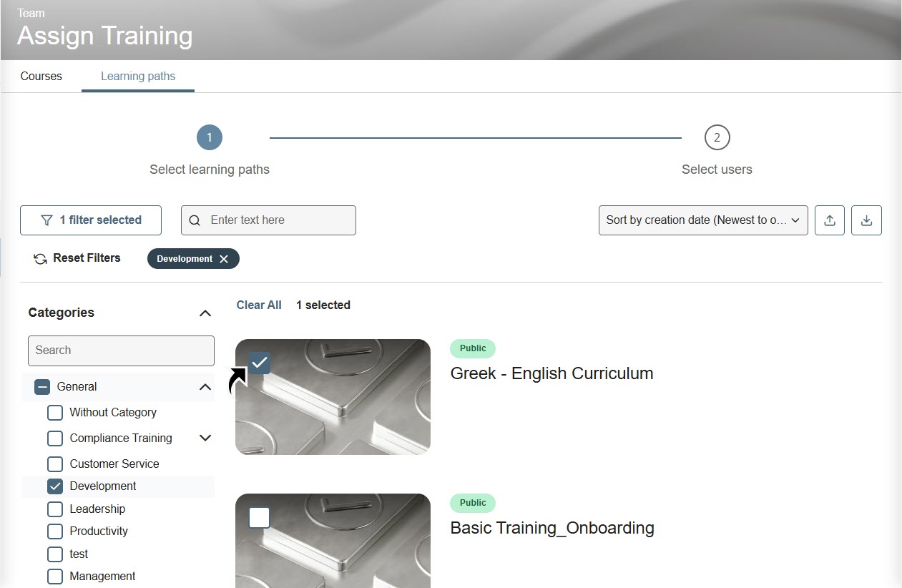902x588 pixels.
Task: Click the search magnifier icon
Action: (195, 220)
